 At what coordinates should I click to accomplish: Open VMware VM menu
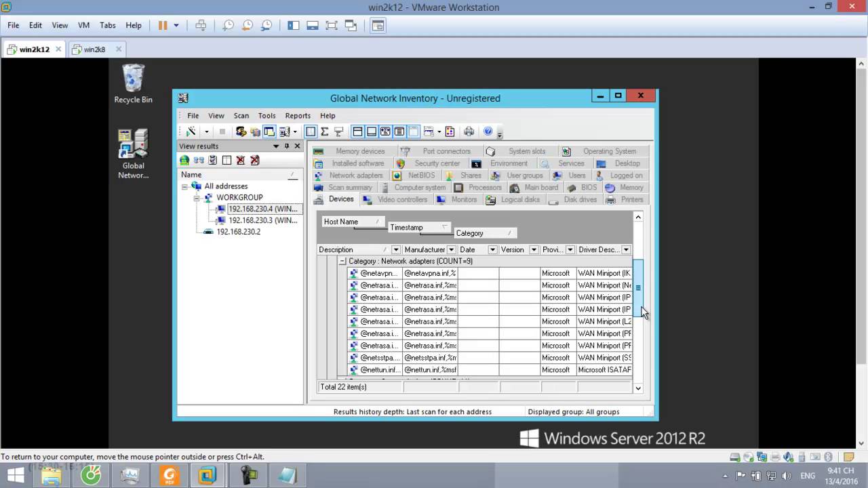pos(83,25)
